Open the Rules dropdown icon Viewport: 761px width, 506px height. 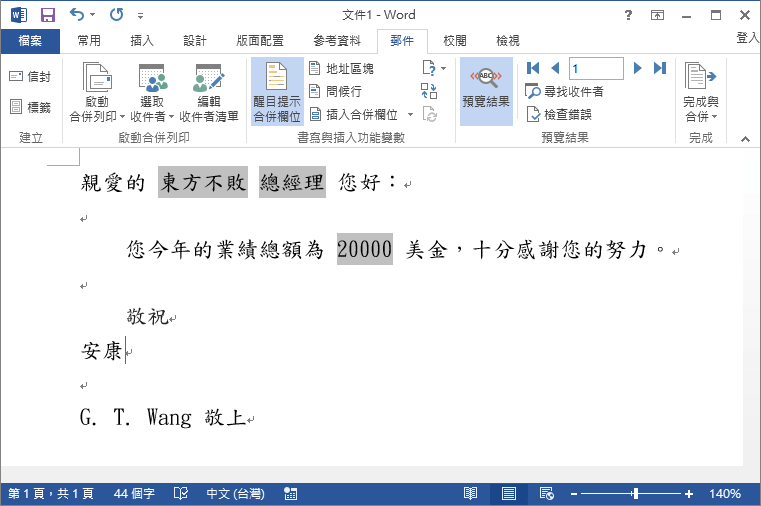click(434, 68)
